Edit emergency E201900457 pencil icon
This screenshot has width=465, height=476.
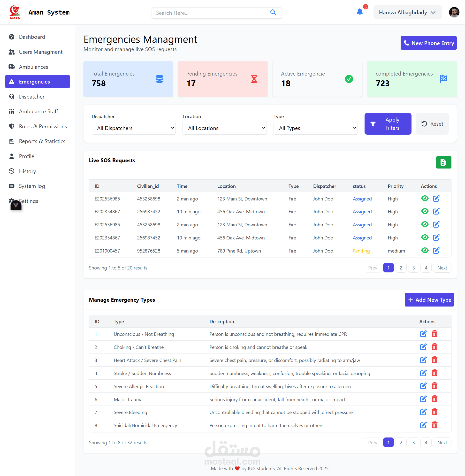point(436,250)
